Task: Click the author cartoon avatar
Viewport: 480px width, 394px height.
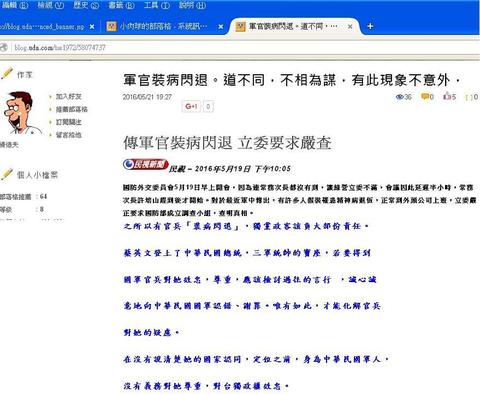Action: point(21,113)
